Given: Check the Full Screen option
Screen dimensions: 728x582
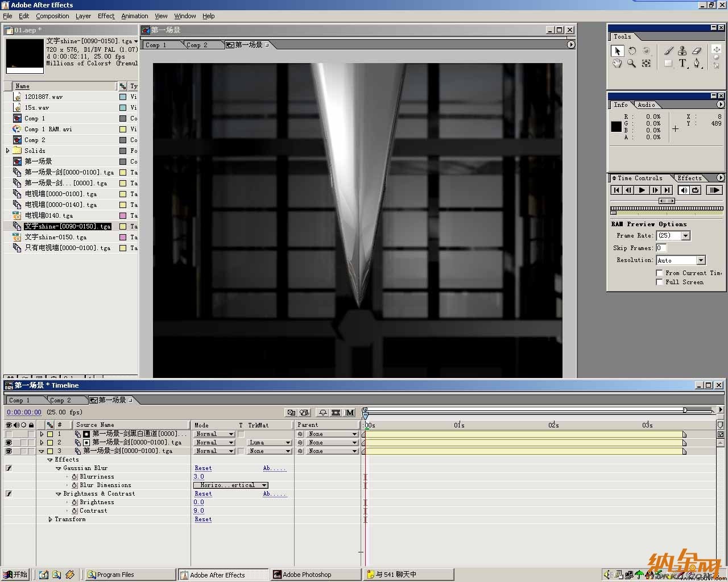Looking at the screenshot, I should pyautogui.click(x=659, y=282).
